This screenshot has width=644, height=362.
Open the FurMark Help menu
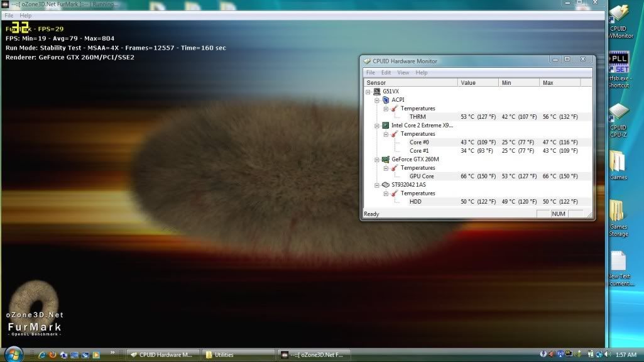point(26,16)
